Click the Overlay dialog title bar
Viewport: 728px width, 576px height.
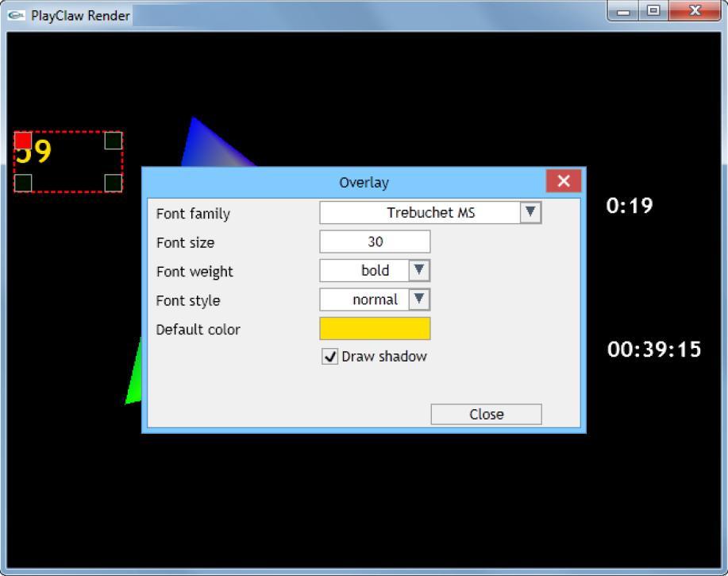(364, 182)
